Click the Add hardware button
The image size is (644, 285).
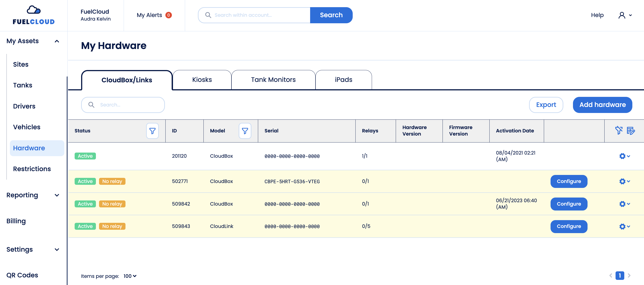[x=603, y=105]
